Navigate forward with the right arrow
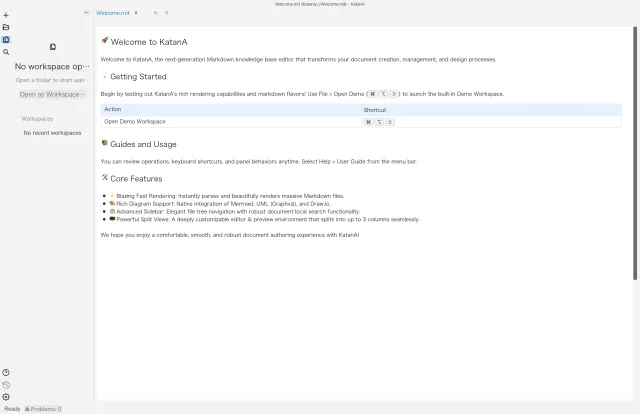Viewport: 640px width, 414px height. coord(166,13)
